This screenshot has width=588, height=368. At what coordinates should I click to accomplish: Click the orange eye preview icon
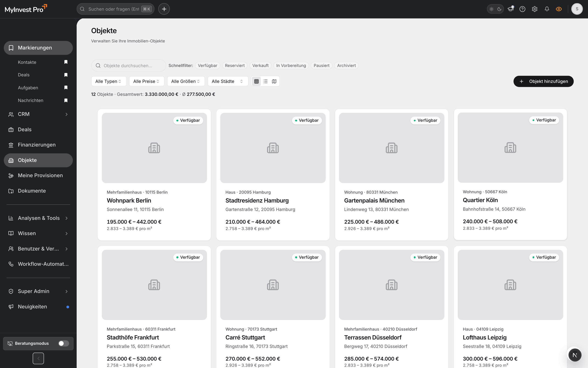pos(559,9)
